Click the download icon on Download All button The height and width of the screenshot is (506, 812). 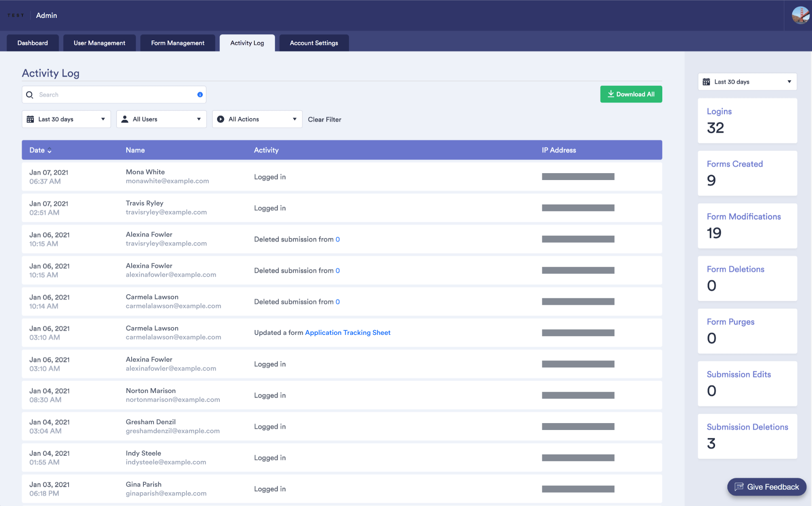(611, 94)
